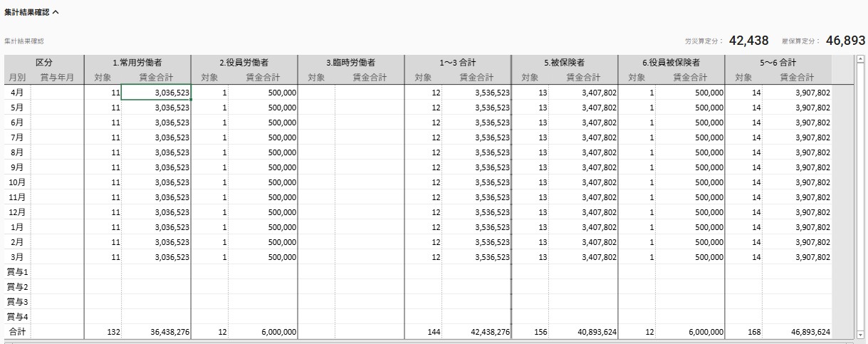Screen dimensions: 868x344
Task: Select the 6.役員被保険者 column group header
Action: (x=671, y=63)
